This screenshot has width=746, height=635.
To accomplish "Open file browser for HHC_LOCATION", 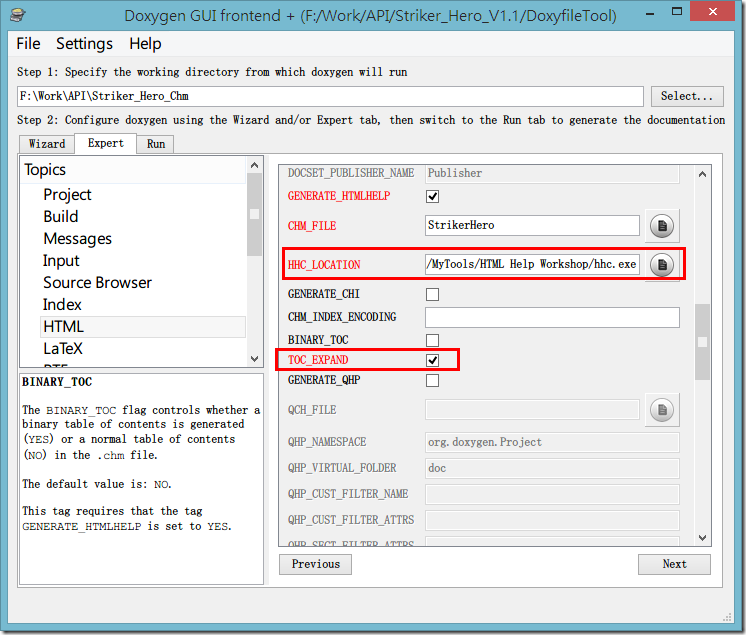I will coord(662,264).
